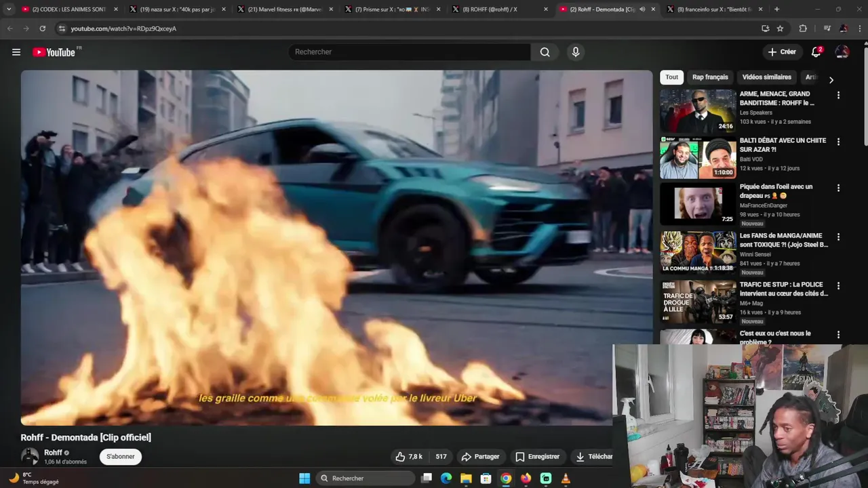Switch to the Prisme sur X browser tab

pyautogui.click(x=392, y=9)
